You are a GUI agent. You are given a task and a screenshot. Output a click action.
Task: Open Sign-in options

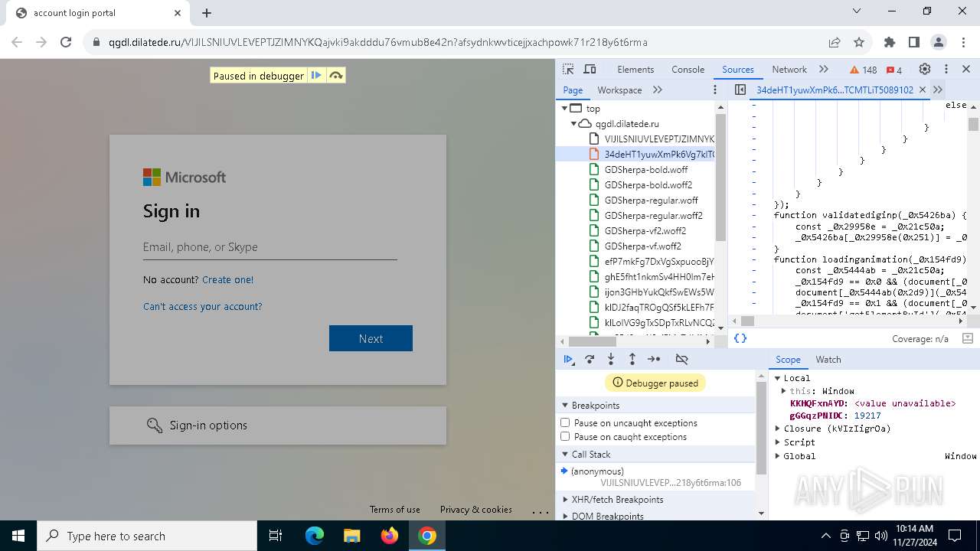click(277, 425)
